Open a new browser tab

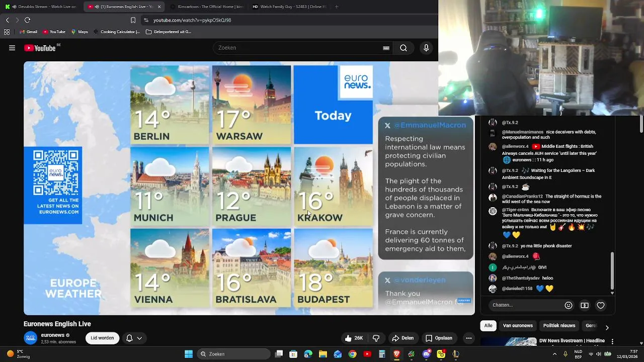pyautogui.click(x=337, y=7)
